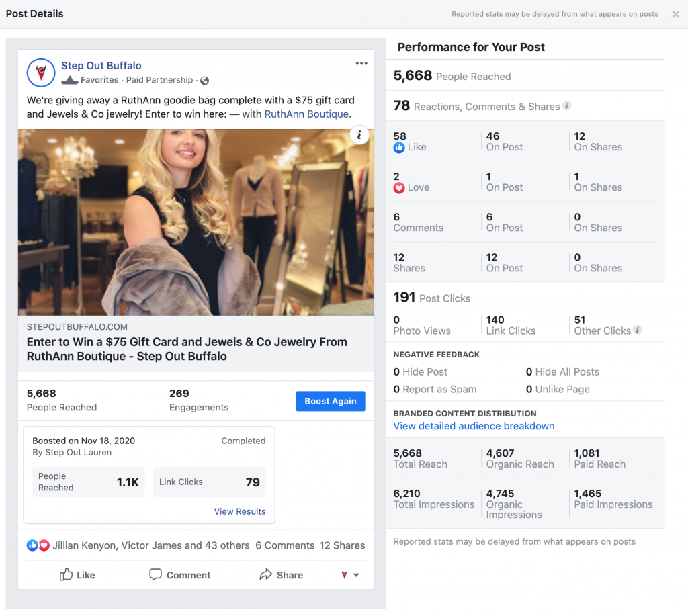
Task: Open the three-dot post options menu
Action: (361, 64)
